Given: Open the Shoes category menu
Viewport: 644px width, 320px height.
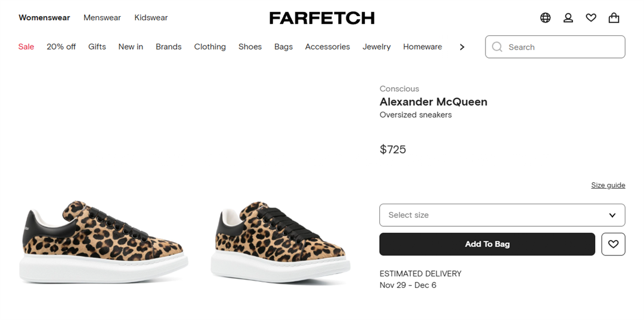Looking at the screenshot, I should 250,47.
